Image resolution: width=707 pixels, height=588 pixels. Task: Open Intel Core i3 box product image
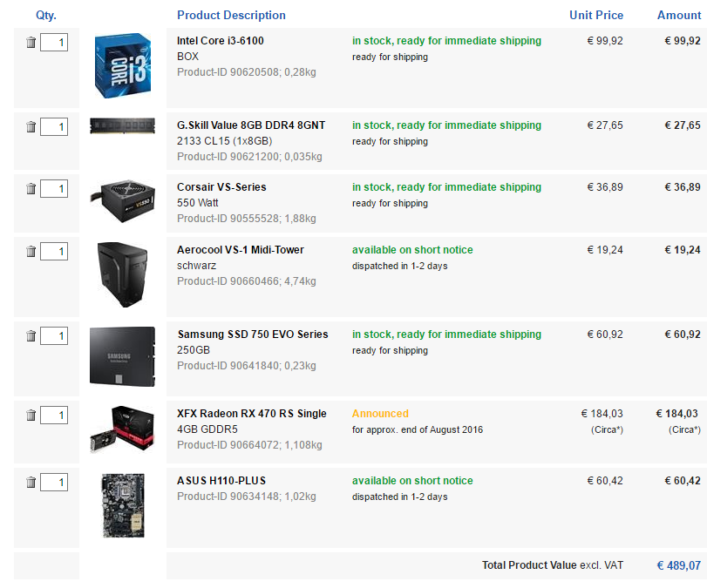pos(123,65)
